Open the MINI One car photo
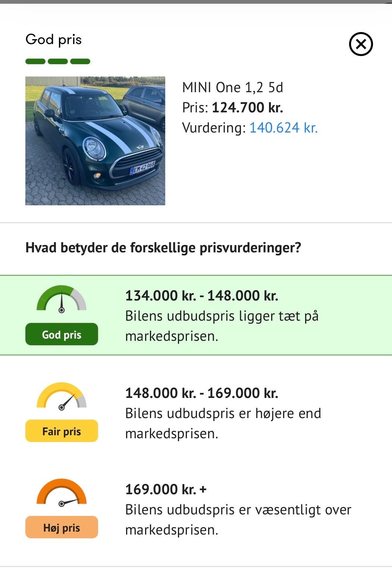This screenshot has width=392, height=576. [95, 141]
